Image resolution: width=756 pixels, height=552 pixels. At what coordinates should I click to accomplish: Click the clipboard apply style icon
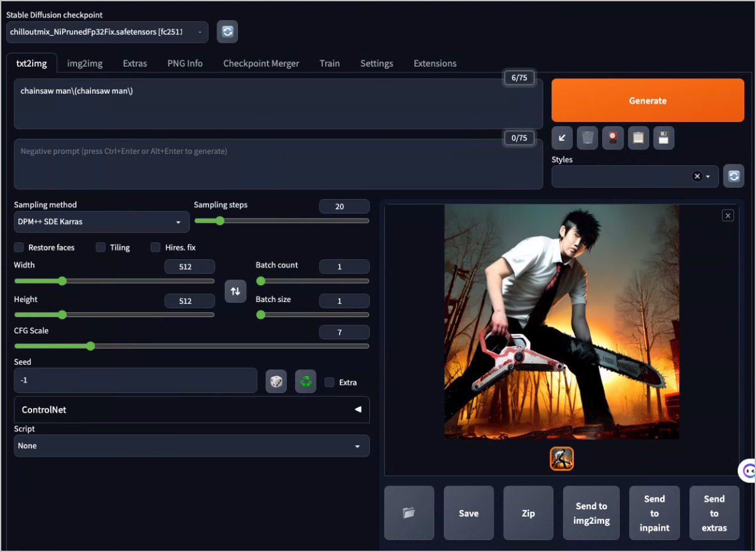[x=639, y=138]
